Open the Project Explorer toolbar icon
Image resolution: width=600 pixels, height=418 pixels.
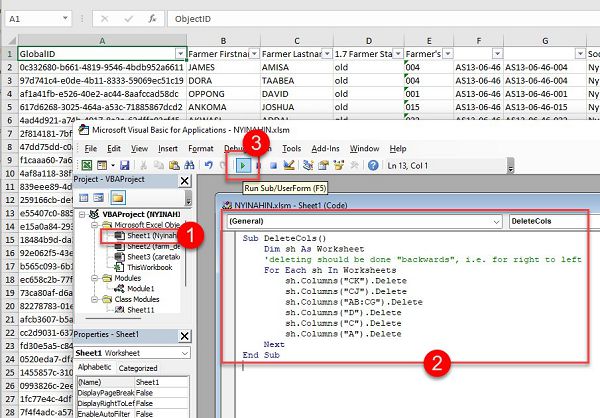click(x=308, y=165)
